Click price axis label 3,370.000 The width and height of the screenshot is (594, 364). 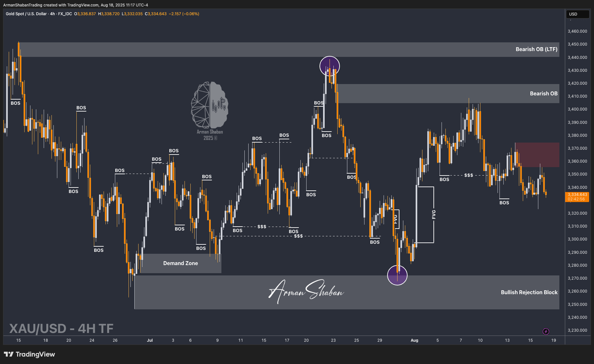click(577, 148)
